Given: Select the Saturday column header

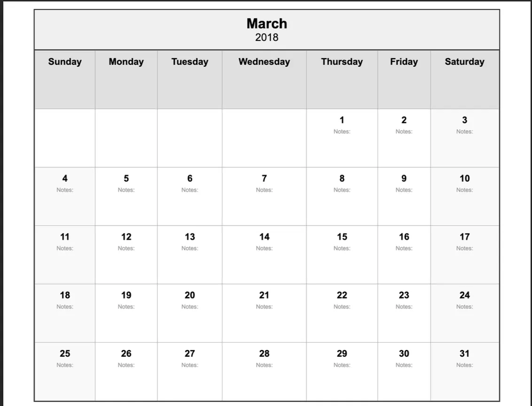Looking at the screenshot, I should (464, 62).
